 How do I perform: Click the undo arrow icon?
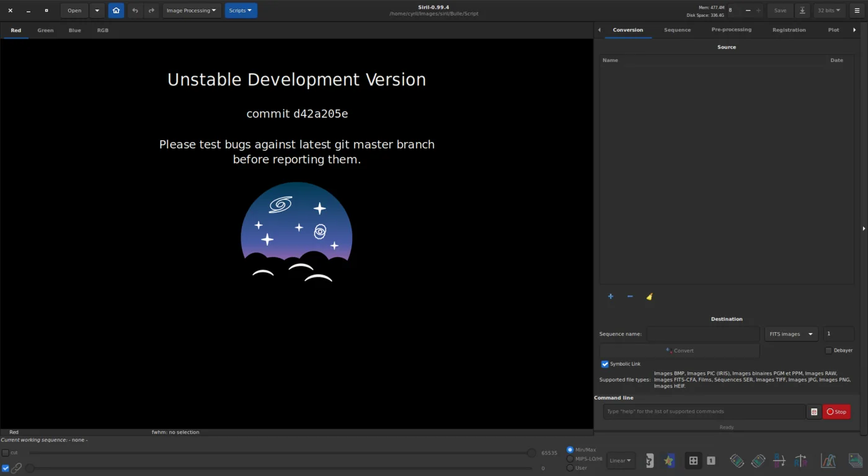[x=135, y=11]
